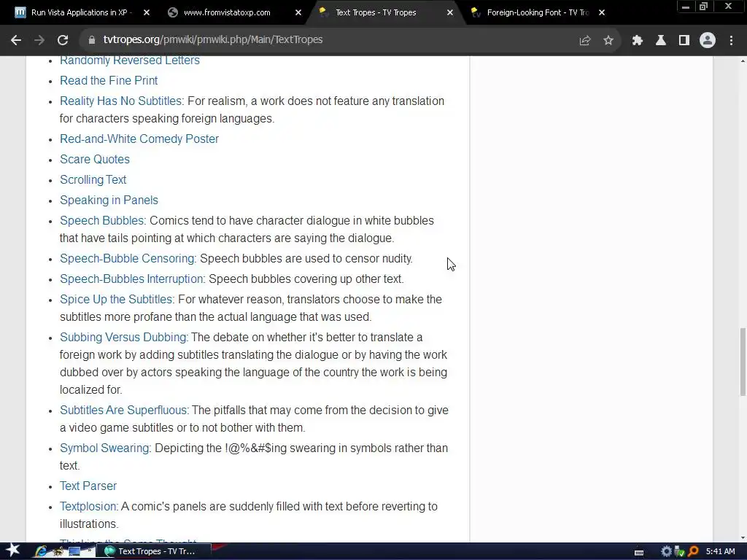This screenshot has width=747, height=560.
Task: Click the gear system tray icon
Action: [x=666, y=551]
